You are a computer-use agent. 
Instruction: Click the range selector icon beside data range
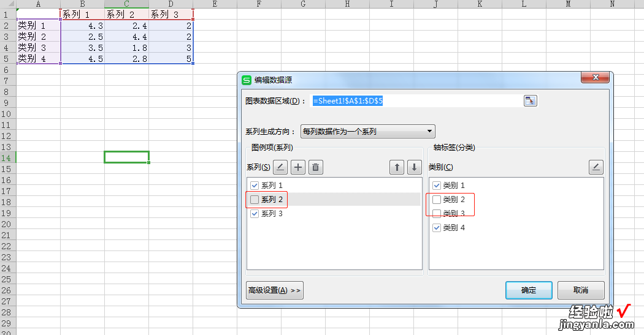pyautogui.click(x=531, y=100)
